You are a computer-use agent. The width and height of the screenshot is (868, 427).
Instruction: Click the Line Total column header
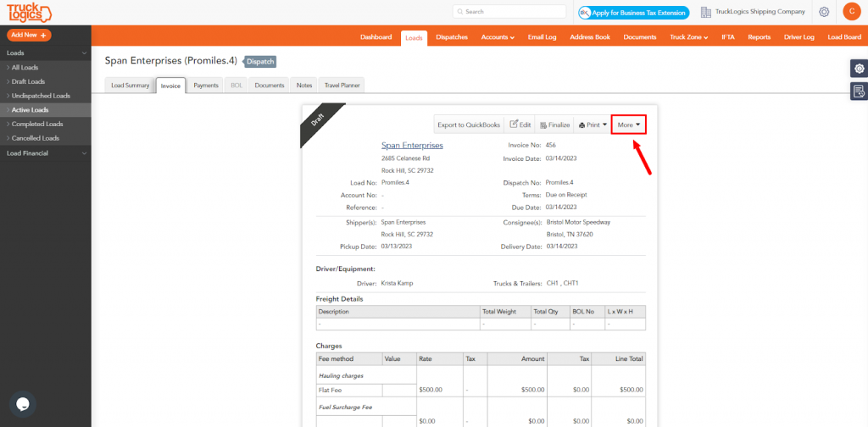pyautogui.click(x=618, y=359)
